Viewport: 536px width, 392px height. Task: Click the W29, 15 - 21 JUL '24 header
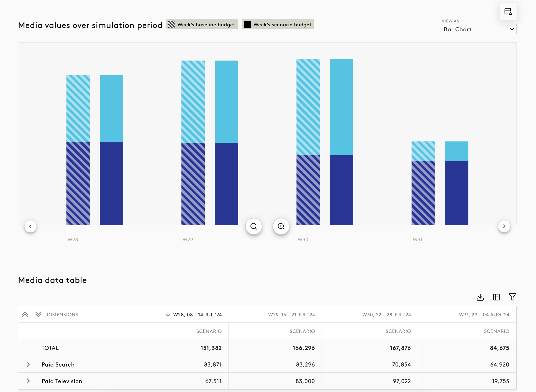[x=291, y=314]
